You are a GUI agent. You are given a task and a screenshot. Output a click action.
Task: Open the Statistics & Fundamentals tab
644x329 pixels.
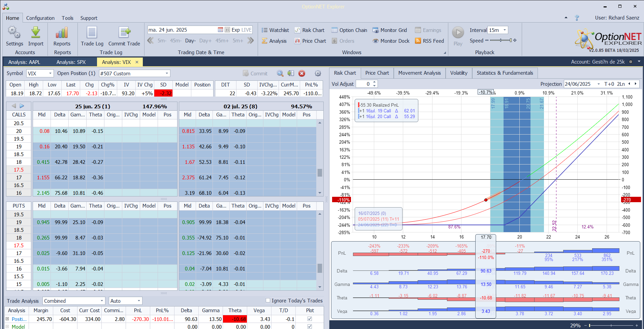pos(505,73)
